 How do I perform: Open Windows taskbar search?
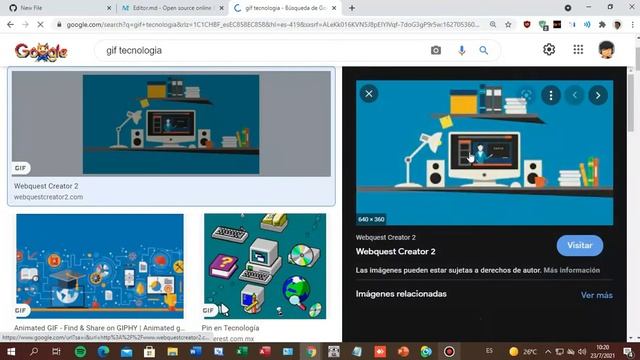point(34,351)
